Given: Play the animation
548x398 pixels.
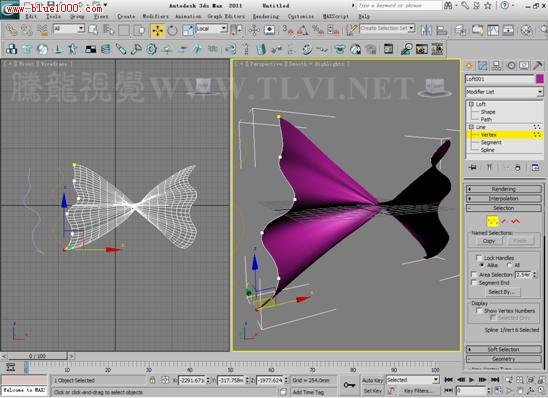Looking at the screenshot, I should [x=471, y=379].
